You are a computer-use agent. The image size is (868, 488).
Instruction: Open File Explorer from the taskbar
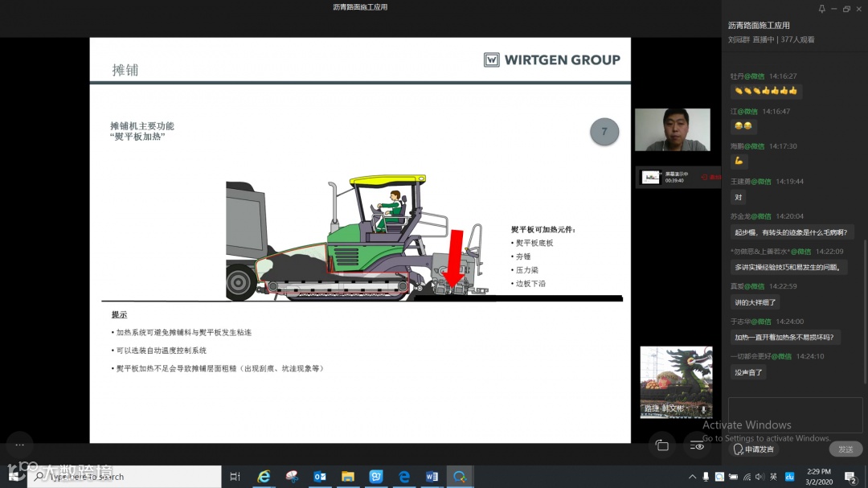click(x=348, y=477)
